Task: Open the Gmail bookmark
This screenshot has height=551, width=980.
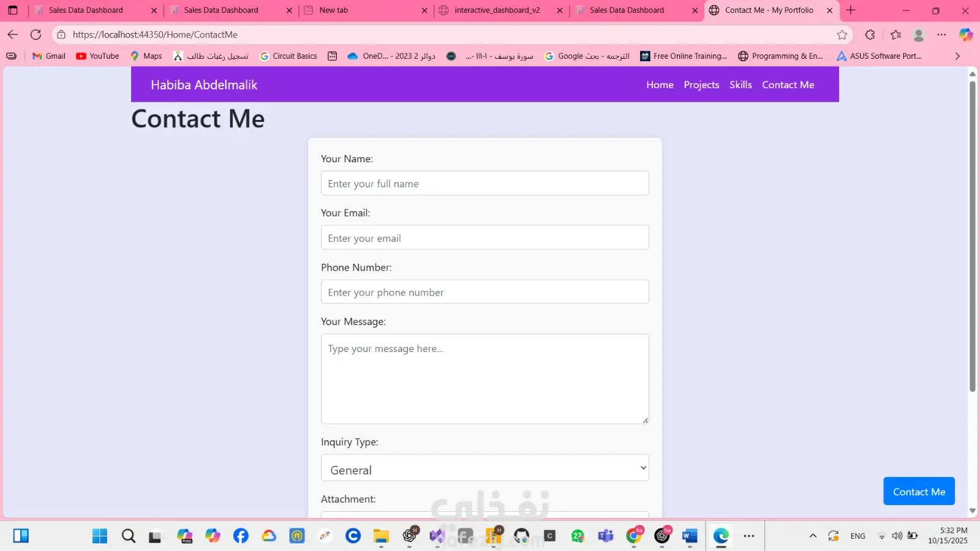Action: [49, 56]
